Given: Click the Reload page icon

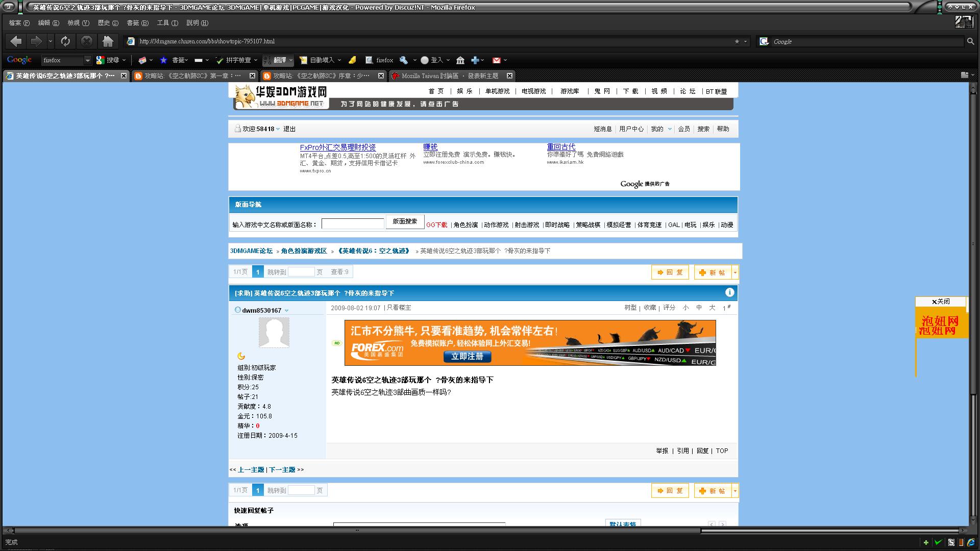Looking at the screenshot, I should [65, 41].
